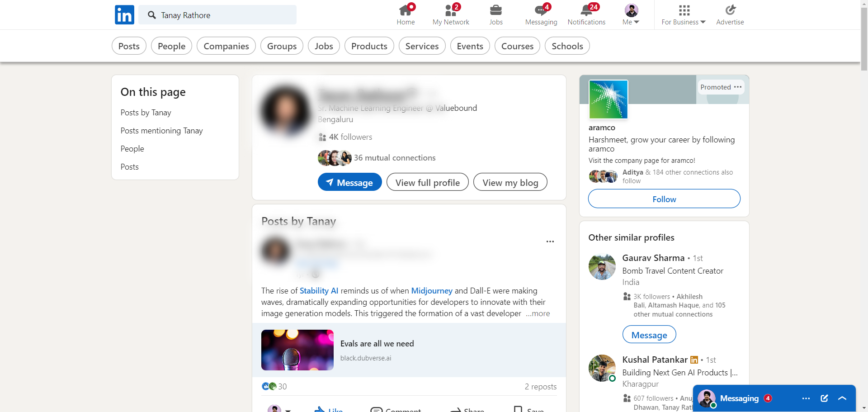Open the Evals article microphone thumbnail
This screenshot has height=412, width=868.
[x=297, y=350]
